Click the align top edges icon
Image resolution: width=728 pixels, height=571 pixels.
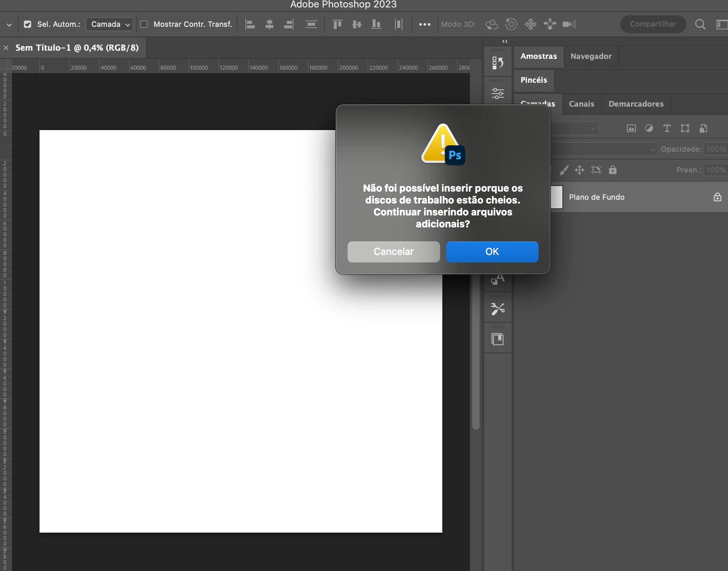[337, 25]
